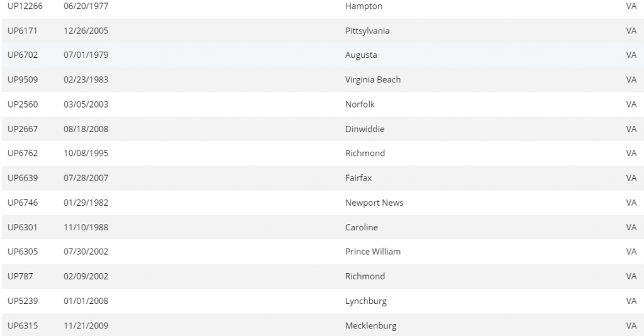The height and width of the screenshot is (336, 644).
Task: Click case number UP6171
Action: tap(23, 31)
